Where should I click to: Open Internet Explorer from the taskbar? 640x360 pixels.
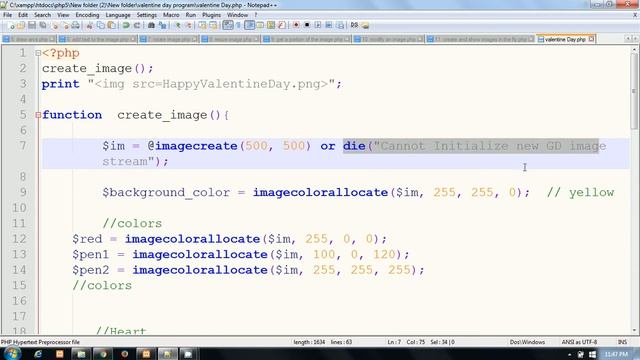click(38, 354)
